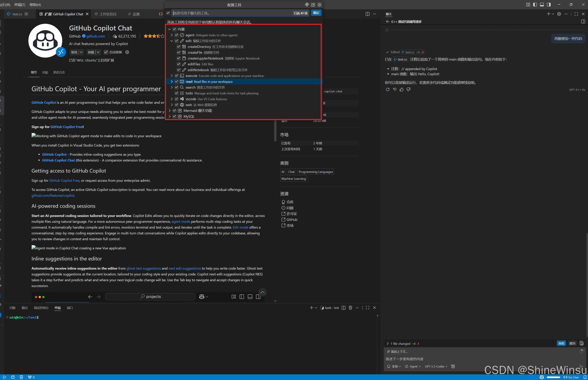Viewport: 588px width, 380px height.
Task: Open chat settings via the gear icon
Action: (559, 14)
